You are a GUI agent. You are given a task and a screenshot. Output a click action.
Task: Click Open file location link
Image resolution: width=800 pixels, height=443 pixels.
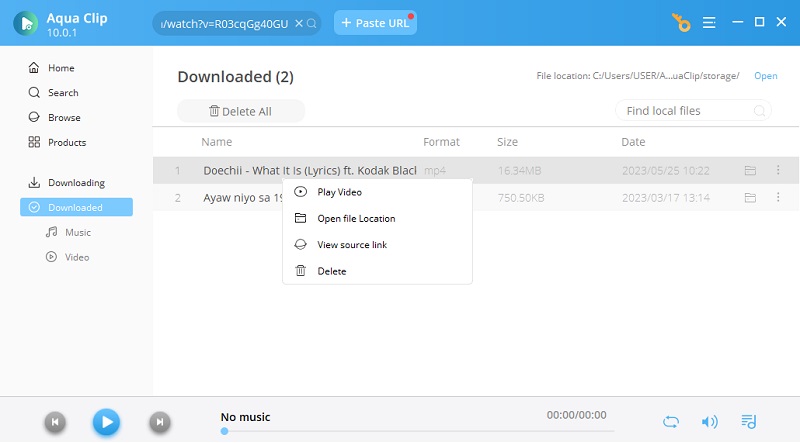click(x=765, y=76)
